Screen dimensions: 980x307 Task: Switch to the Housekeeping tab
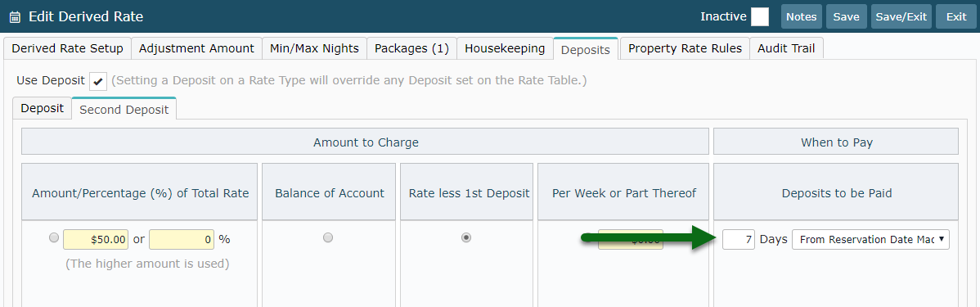[505, 49]
